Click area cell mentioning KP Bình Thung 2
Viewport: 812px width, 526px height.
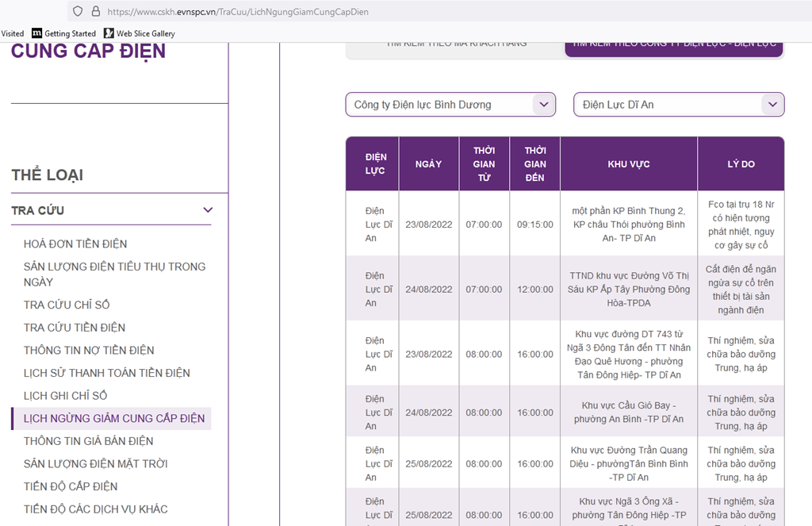pos(629,225)
